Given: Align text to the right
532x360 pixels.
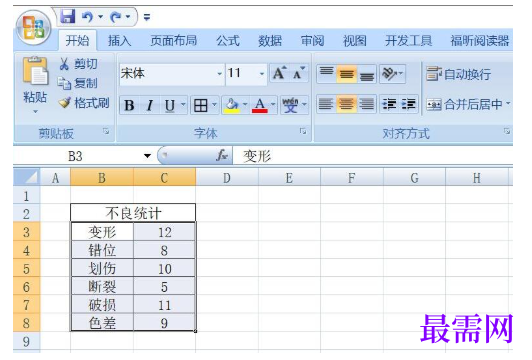Looking at the screenshot, I should click(x=366, y=104).
